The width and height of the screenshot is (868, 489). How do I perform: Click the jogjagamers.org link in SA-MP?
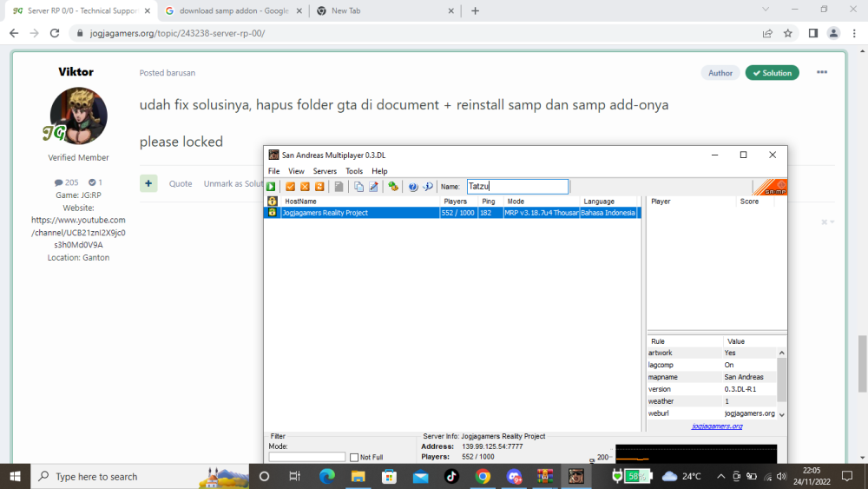[717, 426]
